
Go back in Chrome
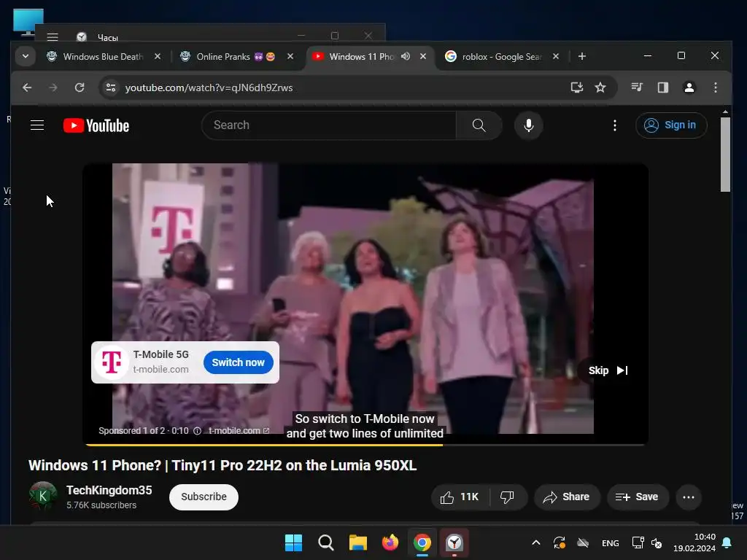click(27, 87)
